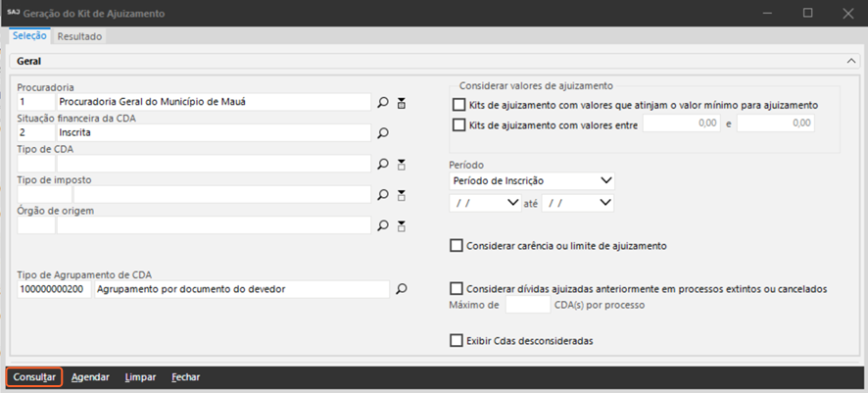Click the list icon beside Tipo de imposto

click(402, 195)
